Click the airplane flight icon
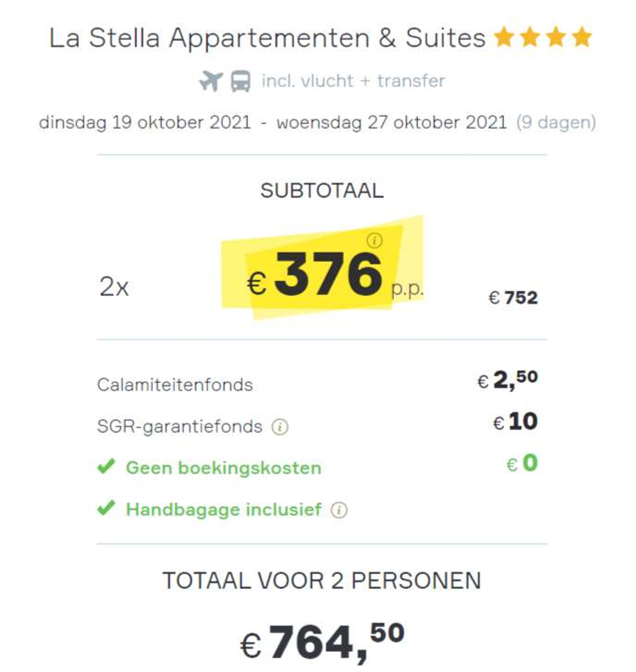This screenshot has height=672, width=636. (x=211, y=81)
